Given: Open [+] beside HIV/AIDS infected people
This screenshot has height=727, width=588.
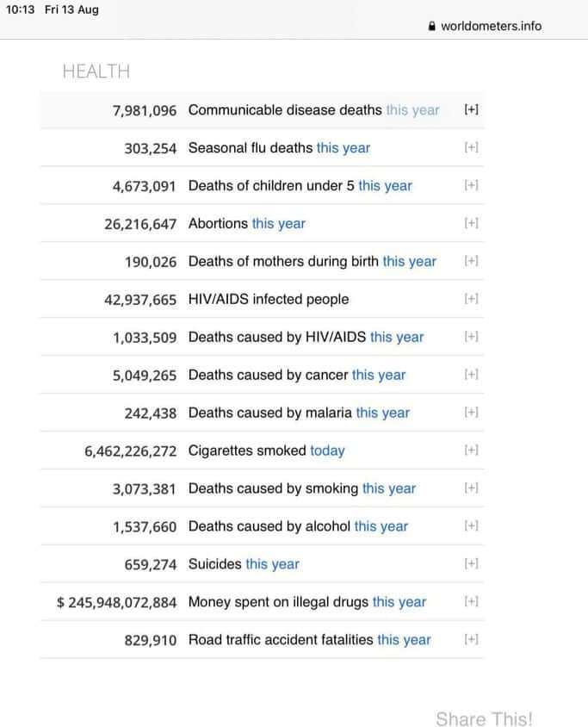Looking at the screenshot, I should pos(471,299).
